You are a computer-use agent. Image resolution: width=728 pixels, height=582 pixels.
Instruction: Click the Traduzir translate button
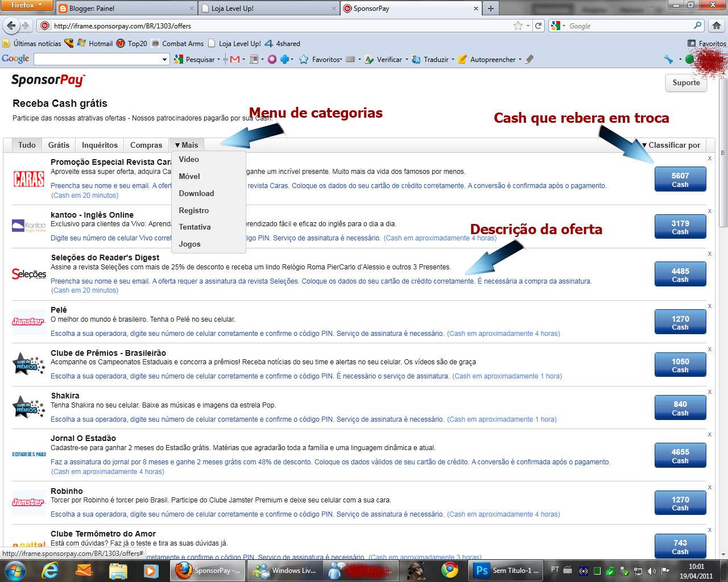(431, 59)
